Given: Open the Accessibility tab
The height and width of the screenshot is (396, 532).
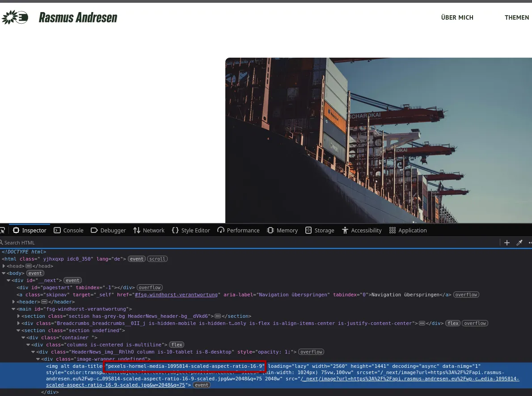Looking at the screenshot, I should [362, 231].
